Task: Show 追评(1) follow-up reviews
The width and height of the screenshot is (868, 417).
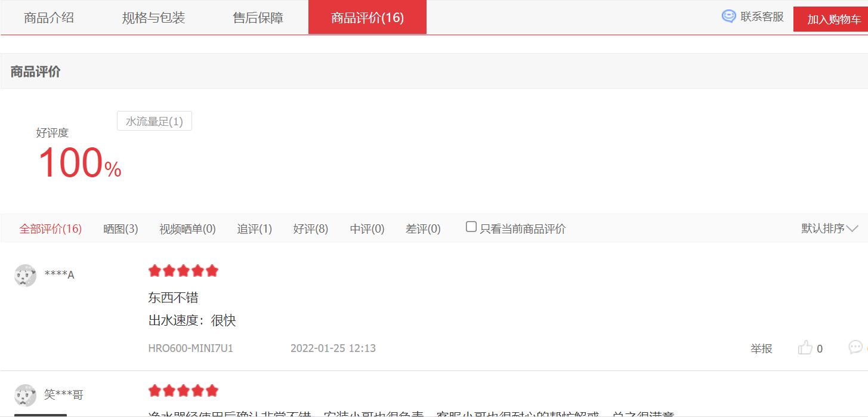Action: coord(254,229)
